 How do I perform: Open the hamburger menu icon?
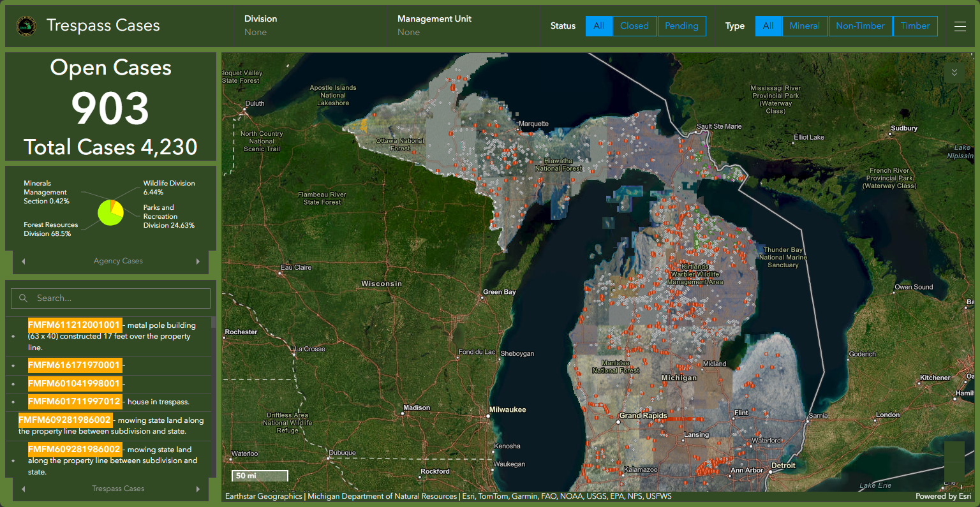[x=960, y=26]
